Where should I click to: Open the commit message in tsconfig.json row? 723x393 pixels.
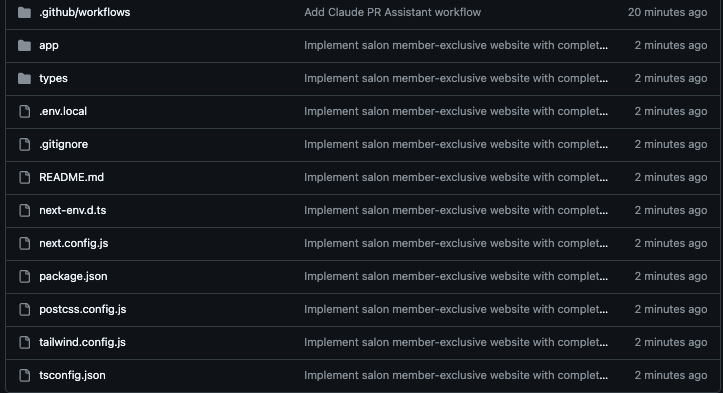456,375
